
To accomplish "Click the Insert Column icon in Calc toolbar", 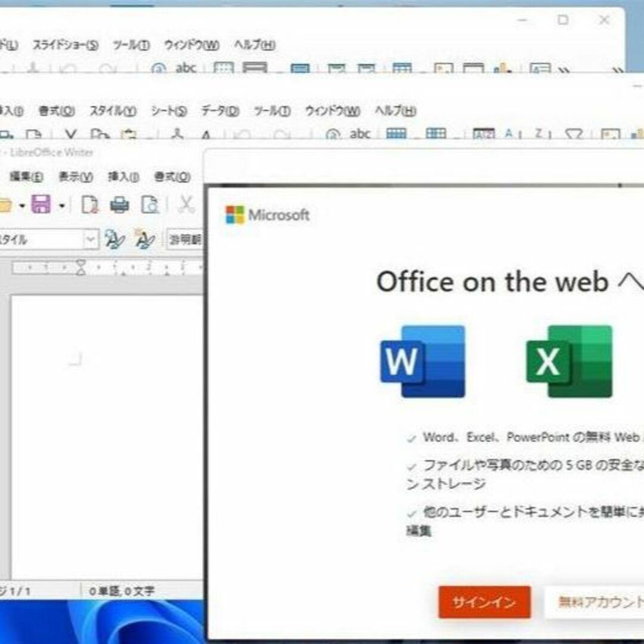I will pyautogui.click(x=436, y=134).
